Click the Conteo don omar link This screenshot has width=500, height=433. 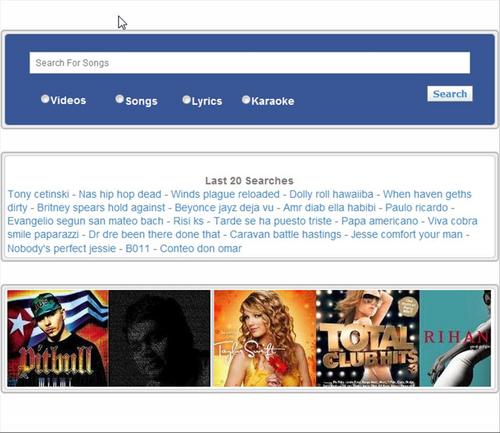click(201, 248)
